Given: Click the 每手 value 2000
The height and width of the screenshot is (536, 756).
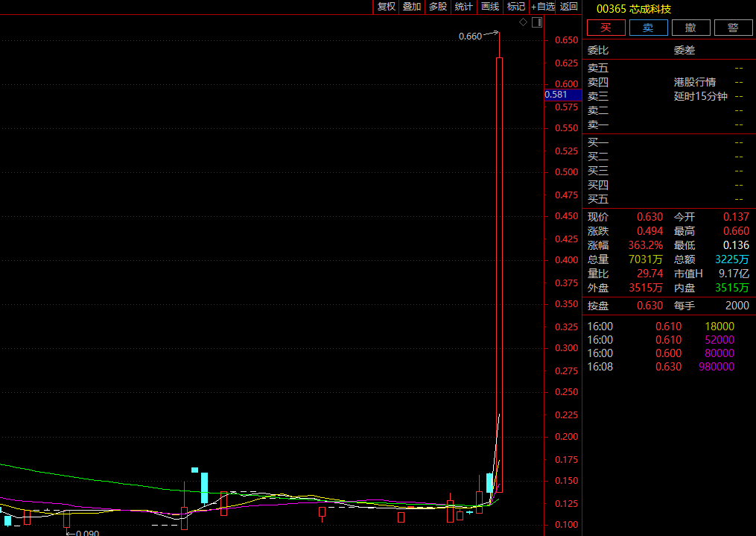Looking at the screenshot, I should click(737, 306).
